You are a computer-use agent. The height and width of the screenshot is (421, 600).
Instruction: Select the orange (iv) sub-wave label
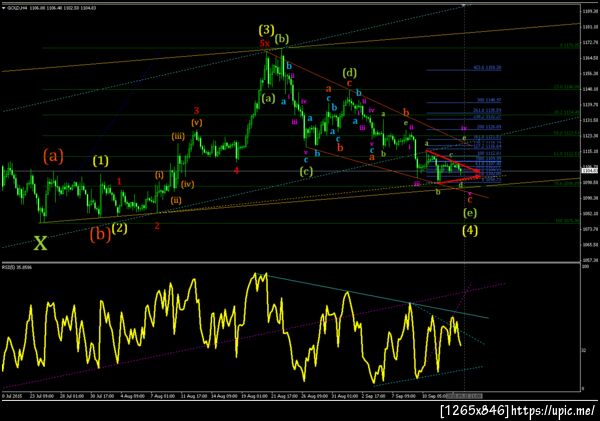click(188, 184)
